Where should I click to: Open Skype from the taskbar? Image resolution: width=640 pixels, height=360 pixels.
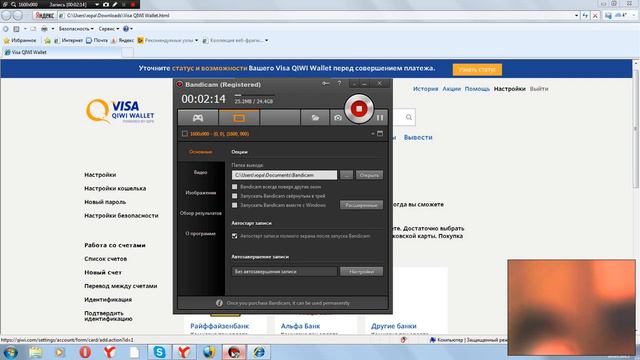159,352
